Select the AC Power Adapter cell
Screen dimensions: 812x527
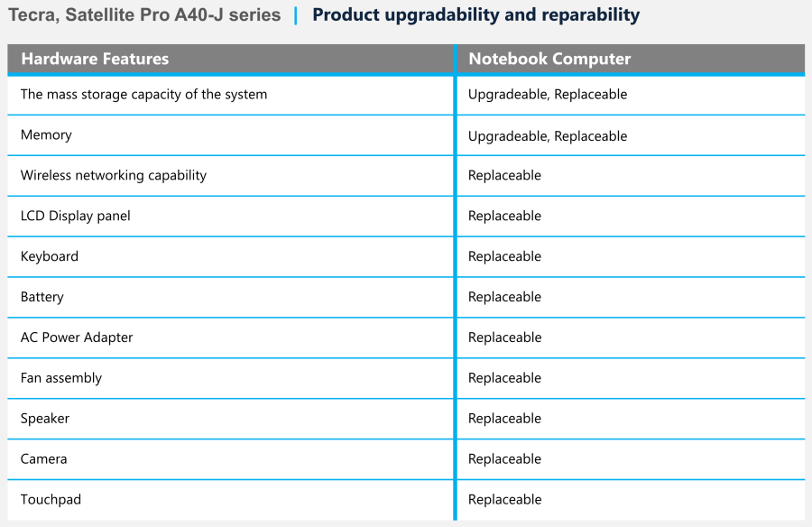tap(77, 338)
